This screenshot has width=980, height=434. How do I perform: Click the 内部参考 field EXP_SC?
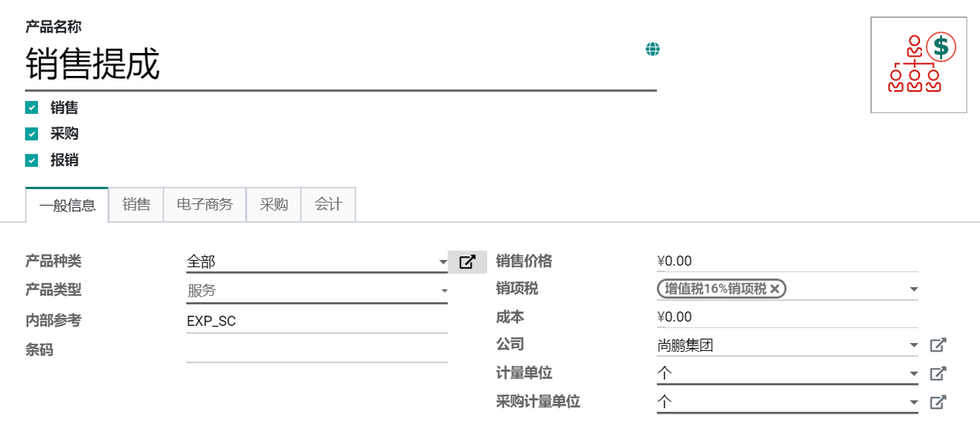[317, 321]
